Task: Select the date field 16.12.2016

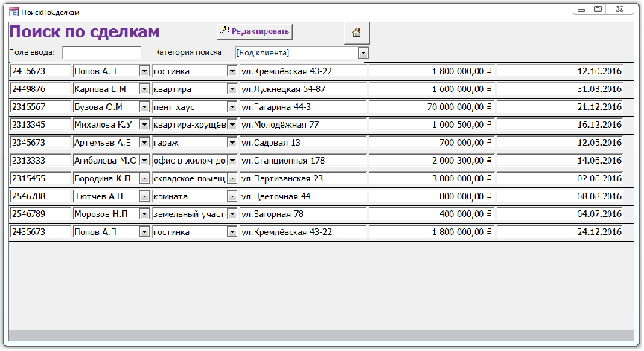Action: 558,125
